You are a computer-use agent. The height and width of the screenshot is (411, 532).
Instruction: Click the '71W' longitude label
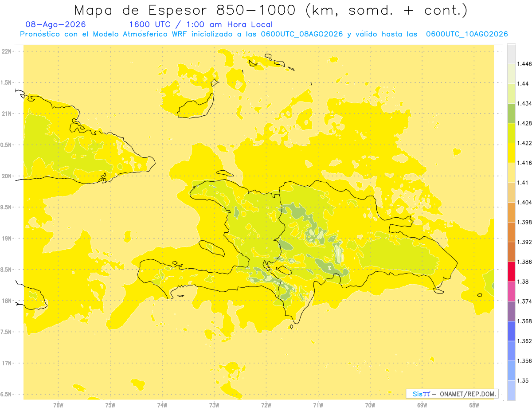pos(318,405)
